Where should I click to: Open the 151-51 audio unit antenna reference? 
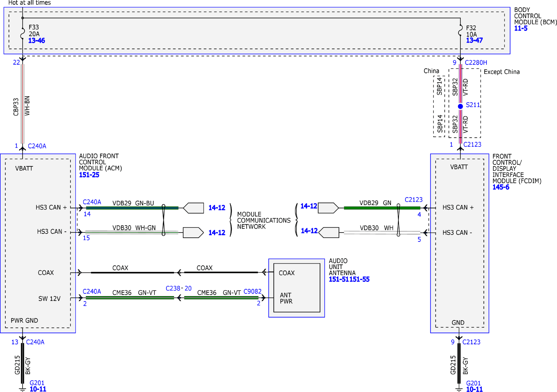tap(339, 279)
